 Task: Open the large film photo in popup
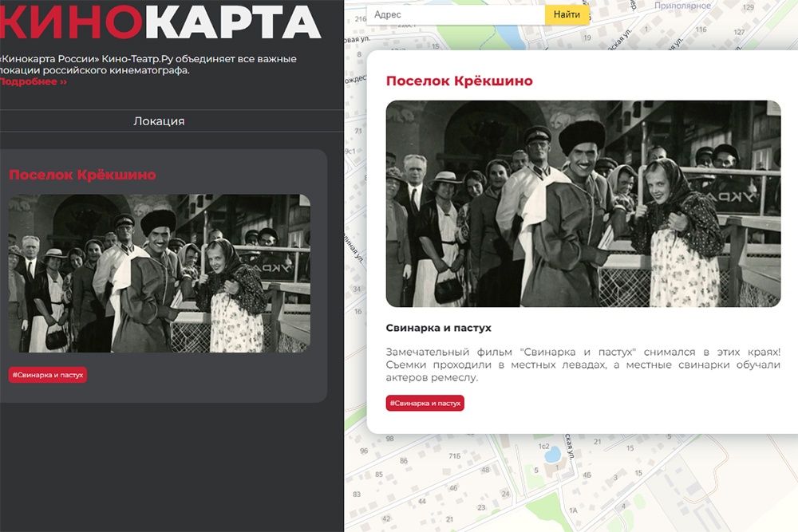click(x=583, y=203)
